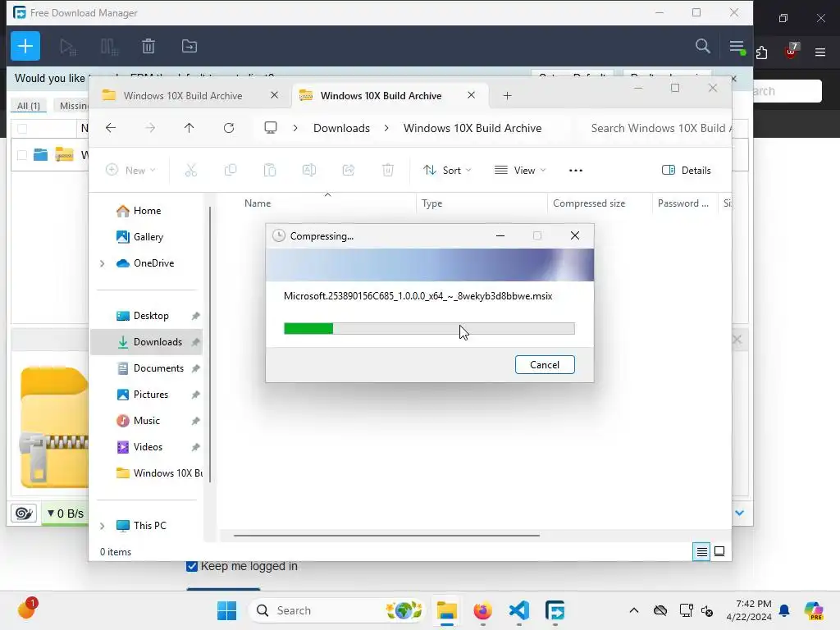Cancel the compressing operation

[545, 365]
